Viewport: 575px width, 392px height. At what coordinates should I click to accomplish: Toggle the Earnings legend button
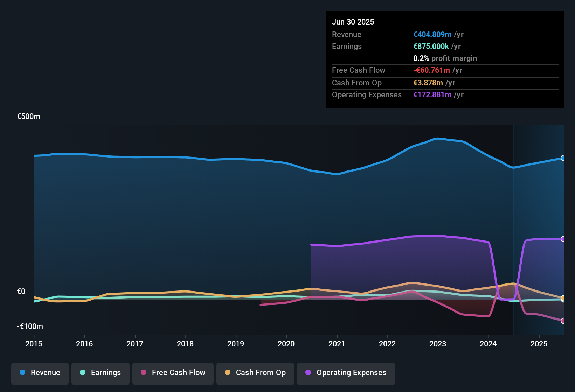(101, 373)
